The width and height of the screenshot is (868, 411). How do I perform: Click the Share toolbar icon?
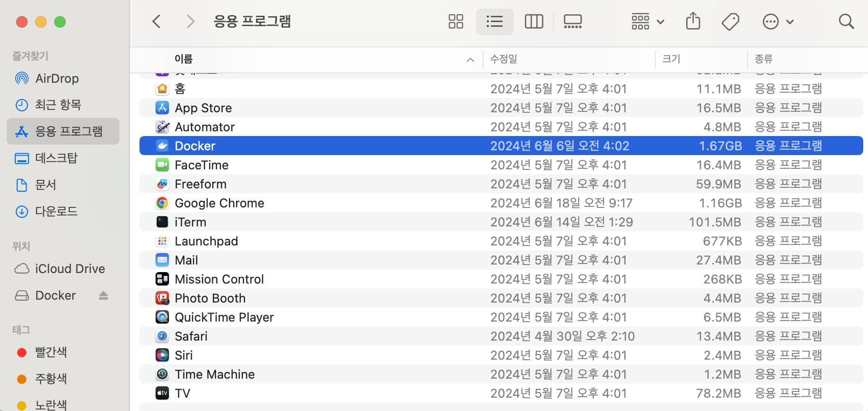[x=693, y=21]
